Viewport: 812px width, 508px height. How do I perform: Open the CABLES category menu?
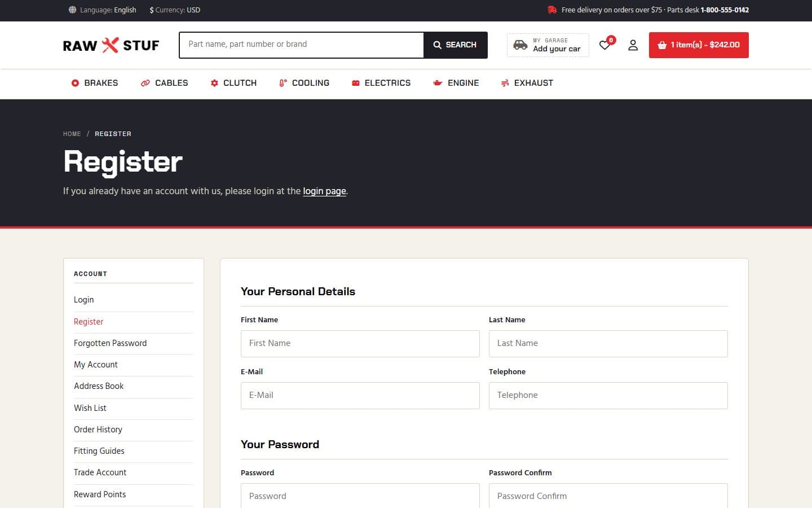pyautogui.click(x=165, y=83)
